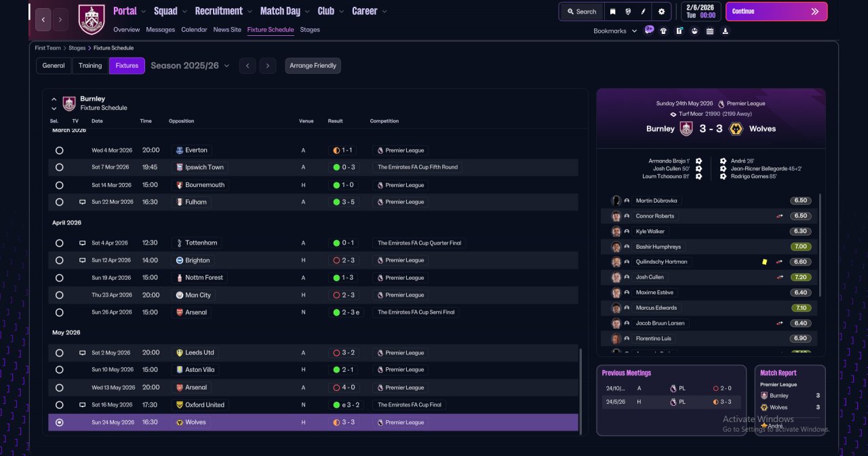This screenshot has width=868, height=456.
Task: Click the Everton club crest icon
Action: [x=179, y=150]
